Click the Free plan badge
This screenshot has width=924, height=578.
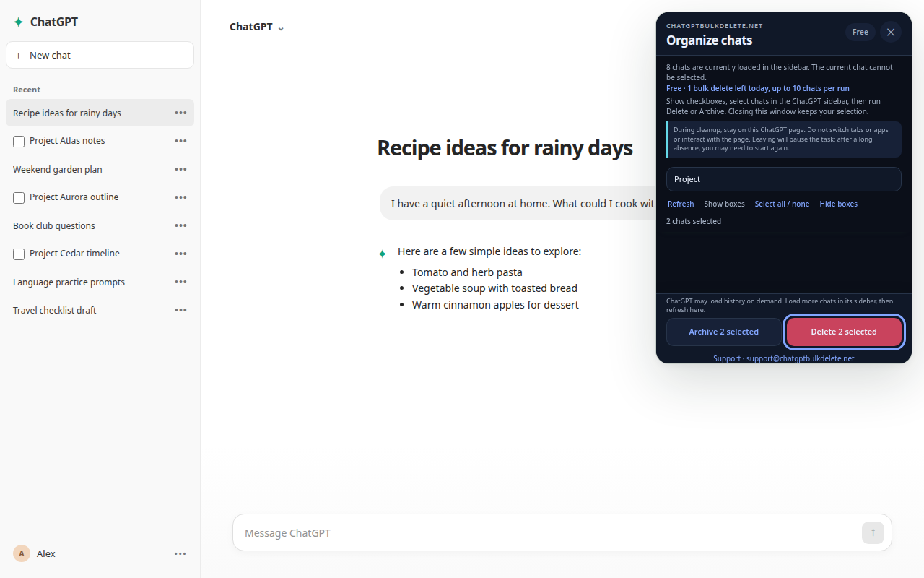click(x=860, y=32)
